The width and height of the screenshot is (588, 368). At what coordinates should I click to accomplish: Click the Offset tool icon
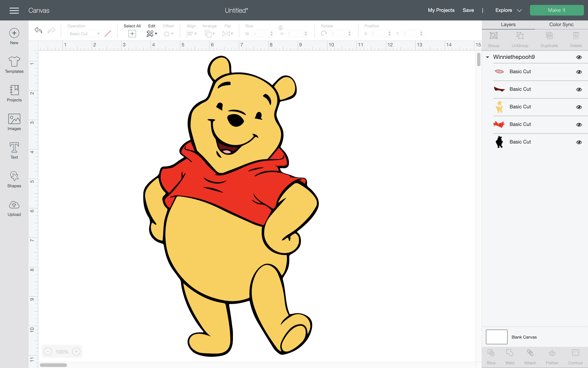tap(166, 34)
